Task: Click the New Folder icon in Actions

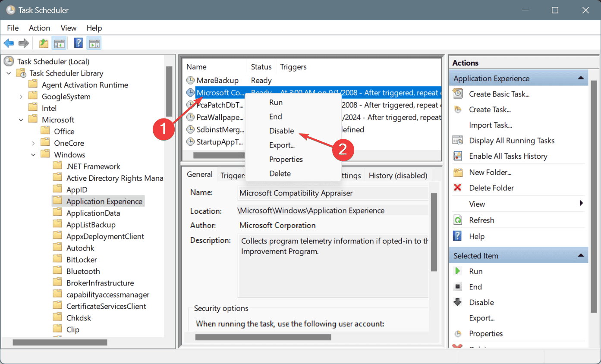Action: (458, 173)
